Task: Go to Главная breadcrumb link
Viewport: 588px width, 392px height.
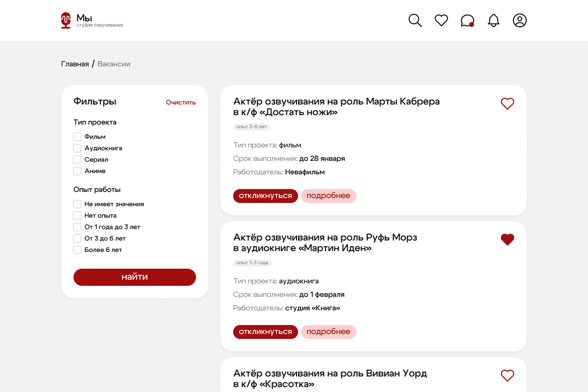Action: click(75, 64)
